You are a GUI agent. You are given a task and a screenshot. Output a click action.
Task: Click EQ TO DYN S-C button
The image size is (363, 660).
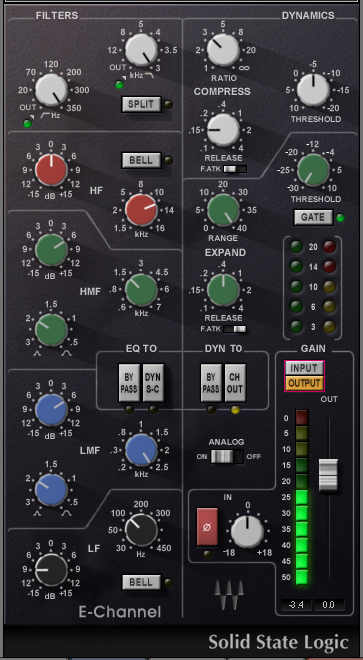pyautogui.click(x=153, y=383)
